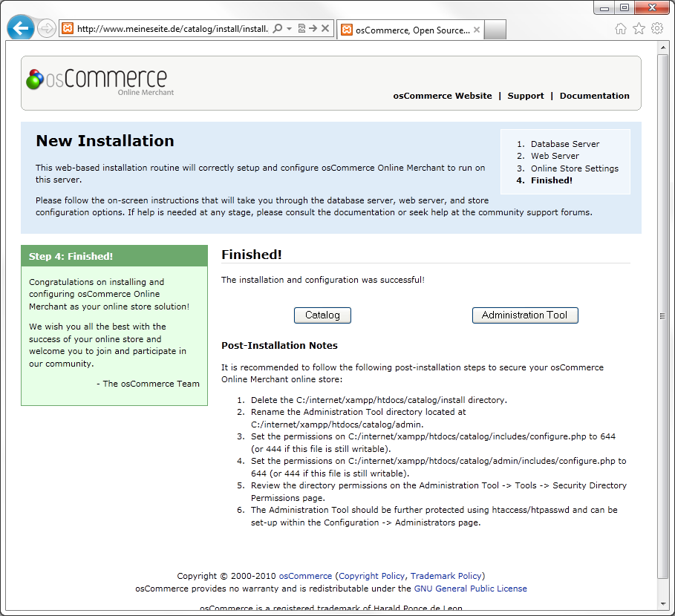Image resolution: width=675 pixels, height=616 pixels.
Task: Open the osCommerce Website link
Action: coord(443,96)
